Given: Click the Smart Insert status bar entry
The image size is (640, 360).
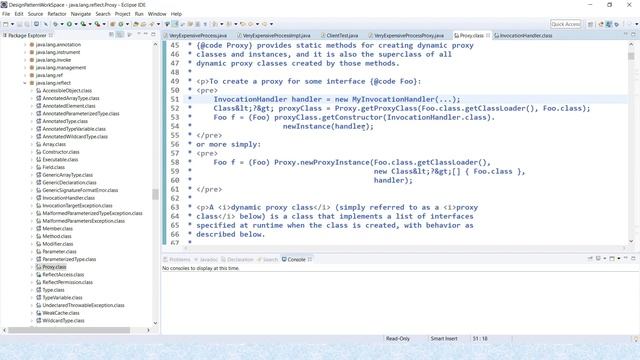Looking at the screenshot, I should 444,339.
